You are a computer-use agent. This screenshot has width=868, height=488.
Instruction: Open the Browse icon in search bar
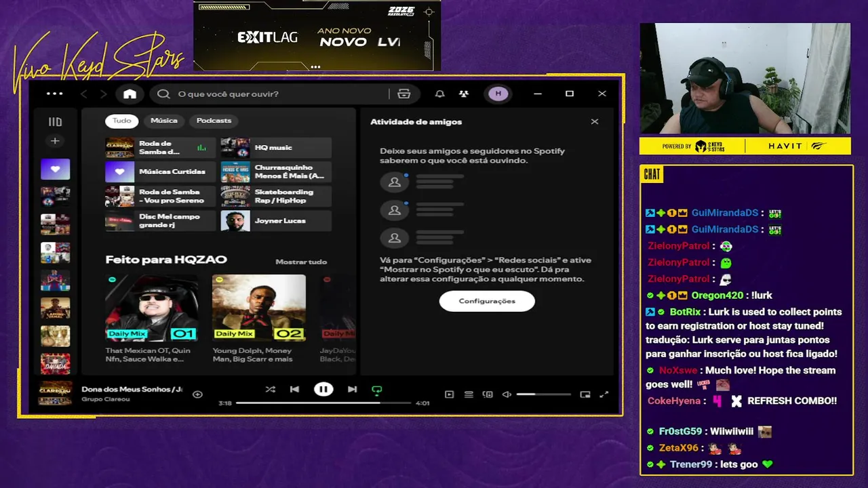(404, 94)
